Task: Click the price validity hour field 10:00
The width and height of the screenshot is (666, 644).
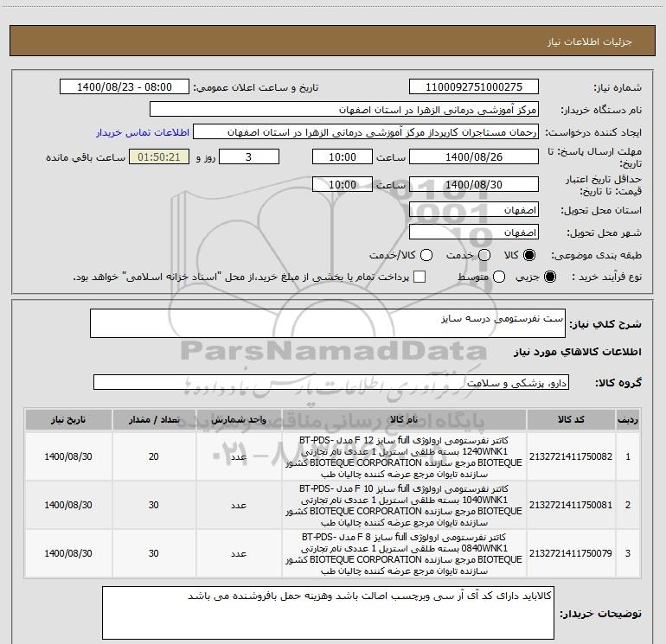Action: pyautogui.click(x=343, y=185)
